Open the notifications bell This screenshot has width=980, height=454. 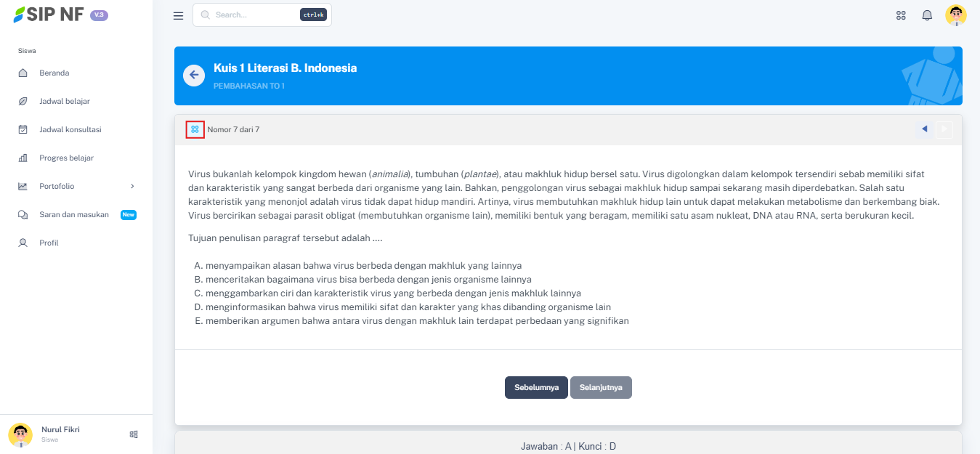tap(927, 15)
